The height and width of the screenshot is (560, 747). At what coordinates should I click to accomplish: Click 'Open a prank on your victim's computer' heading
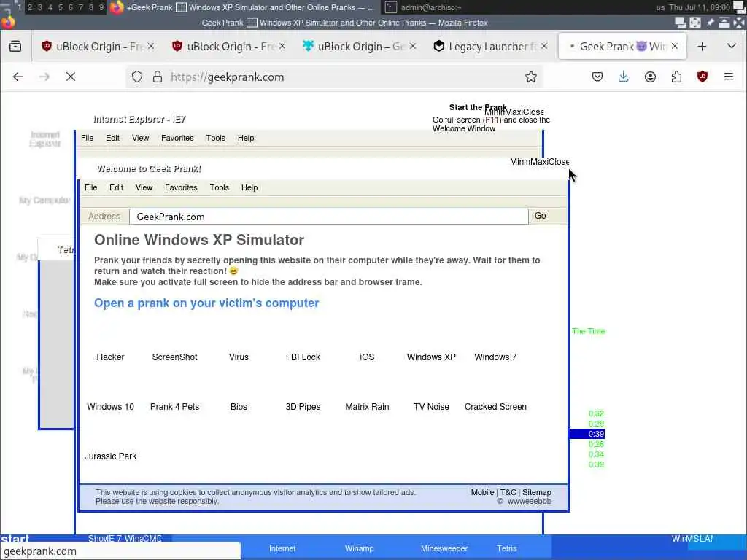tap(206, 303)
